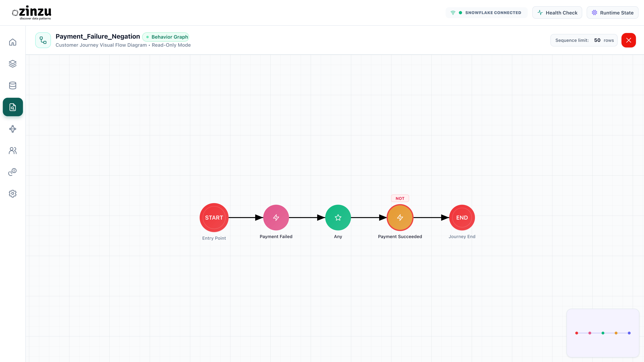Image resolution: width=644 pixels, height=362 pixels.
Task: Click the END journey node
Action: pos(462,218)
